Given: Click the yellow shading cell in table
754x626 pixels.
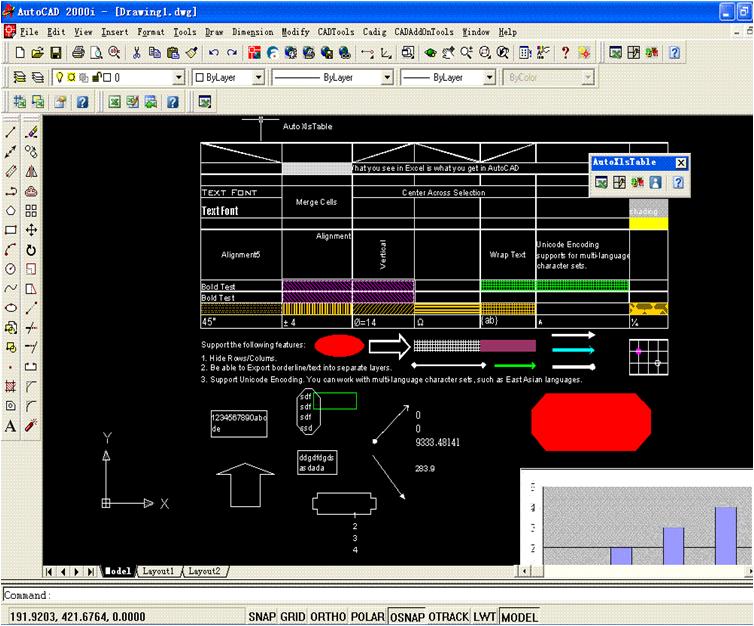Looking at the screenshot, I should click(648, 224).
